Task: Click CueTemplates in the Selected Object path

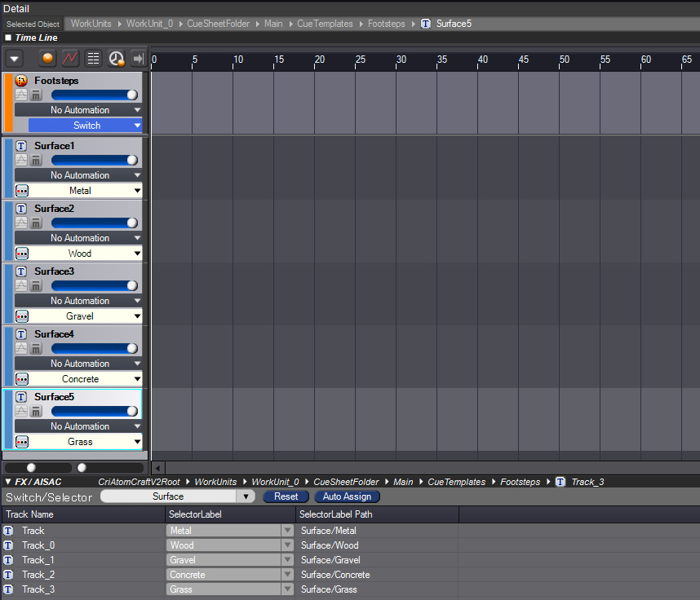Action: (x=325, y=24)
